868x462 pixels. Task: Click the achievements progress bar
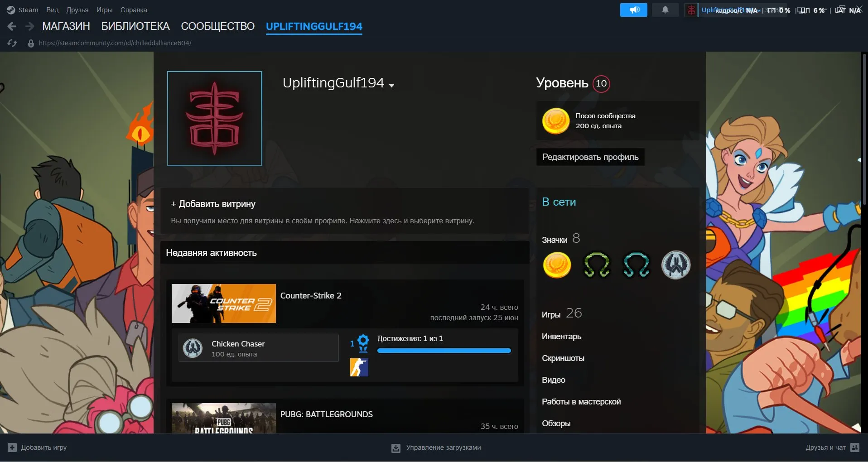click(444, 351)
